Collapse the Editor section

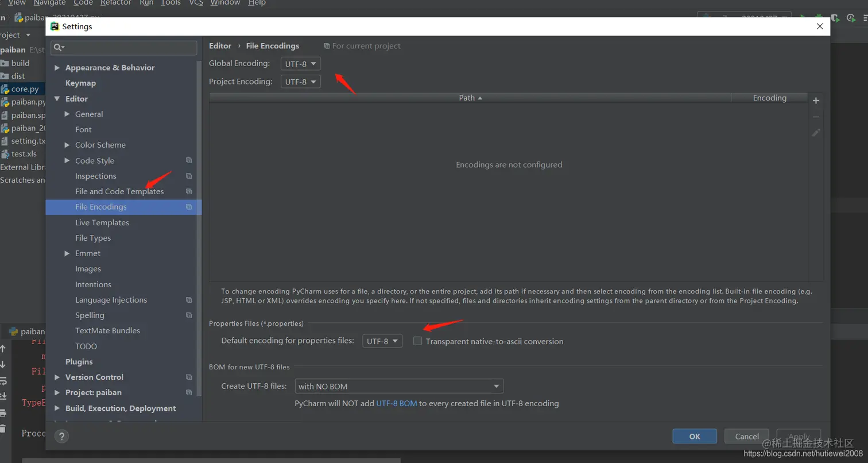click(57, 99)
